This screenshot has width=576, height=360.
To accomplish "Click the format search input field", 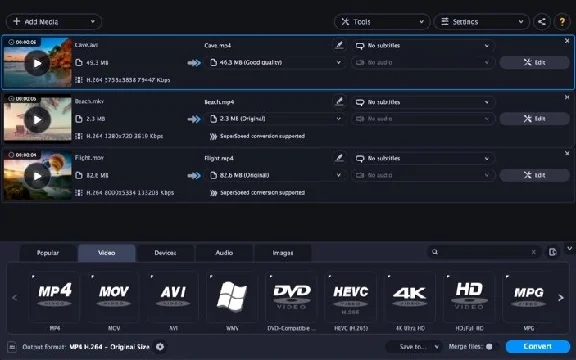I will pyautogui.click(x=484, y=252).
